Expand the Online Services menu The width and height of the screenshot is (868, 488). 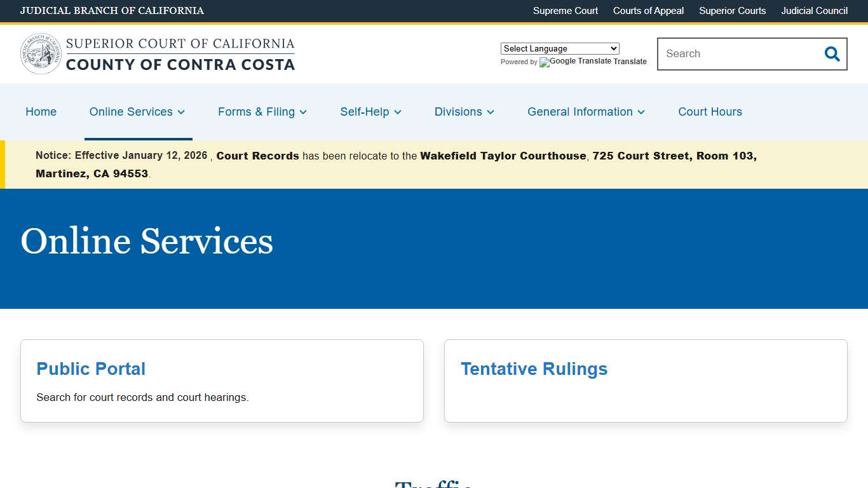(x=137, y=112)
